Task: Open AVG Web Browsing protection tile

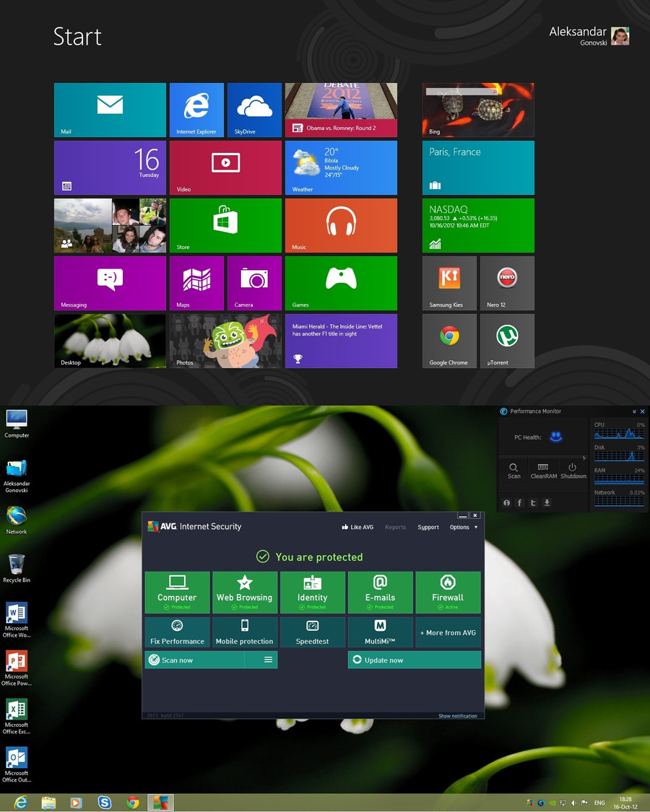Action: pyautogui.click(x=245, y=593)
